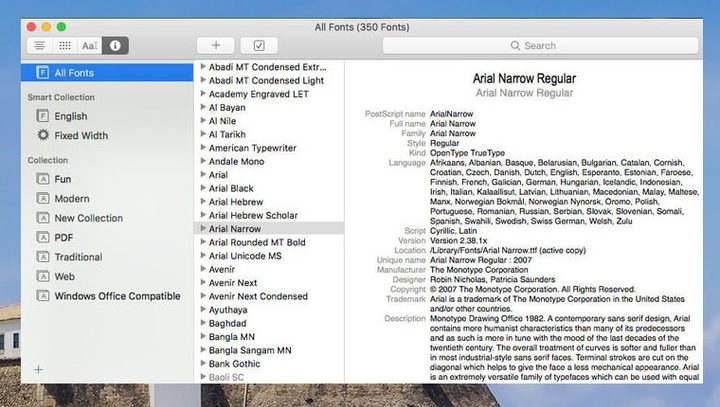Minimize the Font Book window
Viewport: 720px width, 407px height.
[x=46, y=27]
